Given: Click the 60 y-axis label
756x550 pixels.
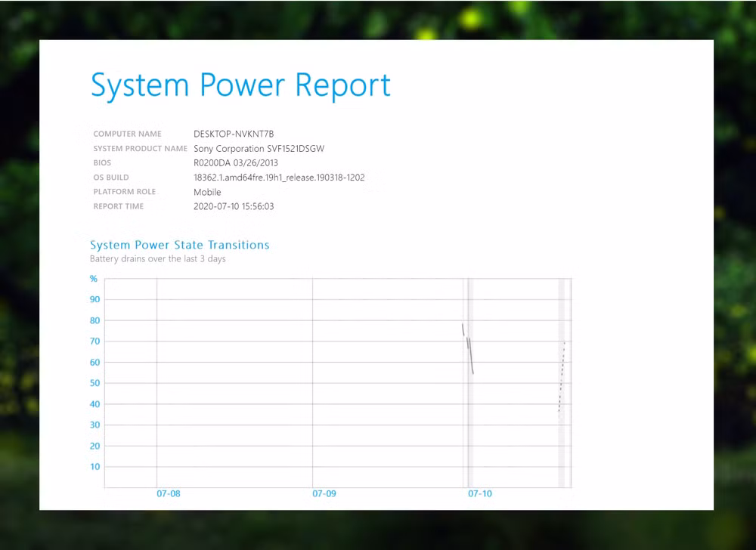Looking at the screenshot, I should pos(95,362).
